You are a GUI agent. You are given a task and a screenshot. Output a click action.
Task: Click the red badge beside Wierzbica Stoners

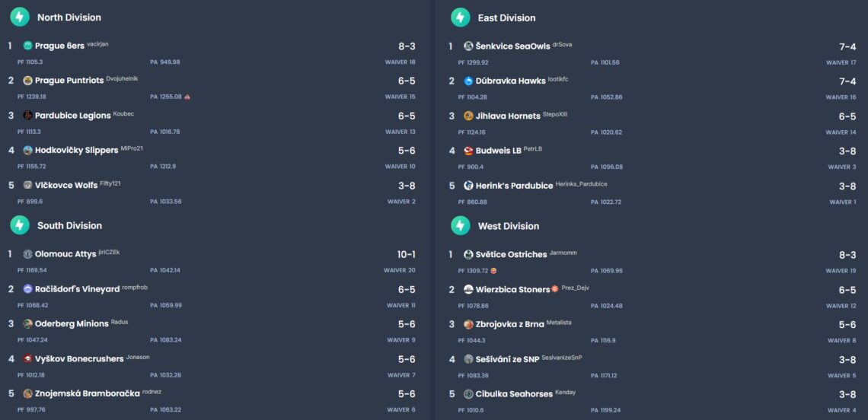(x=555, y=289)
